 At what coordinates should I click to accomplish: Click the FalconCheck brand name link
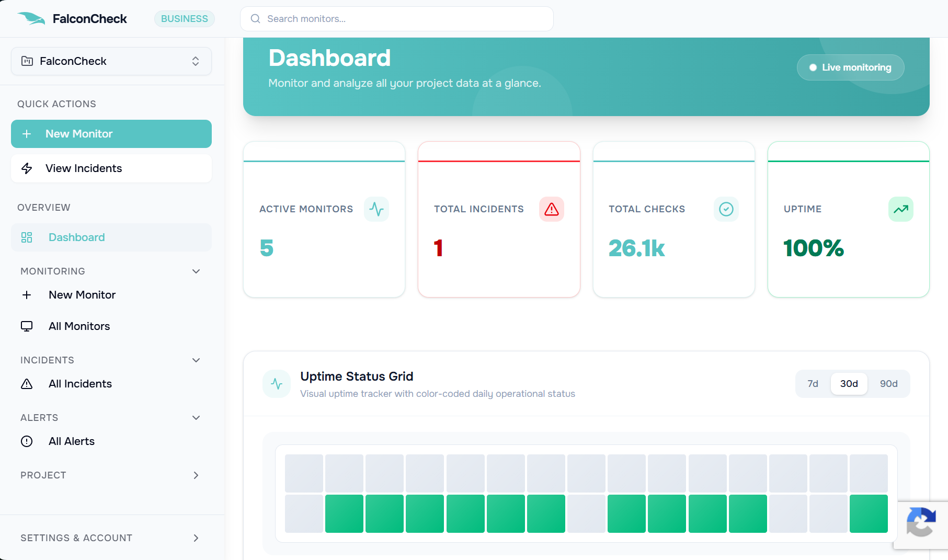point(90,19)
